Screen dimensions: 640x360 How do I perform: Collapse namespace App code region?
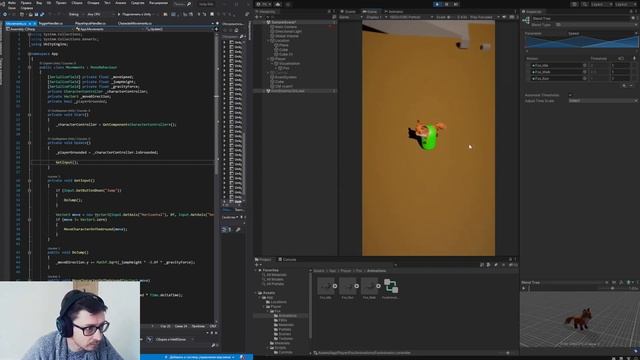[x=29, y=54]
